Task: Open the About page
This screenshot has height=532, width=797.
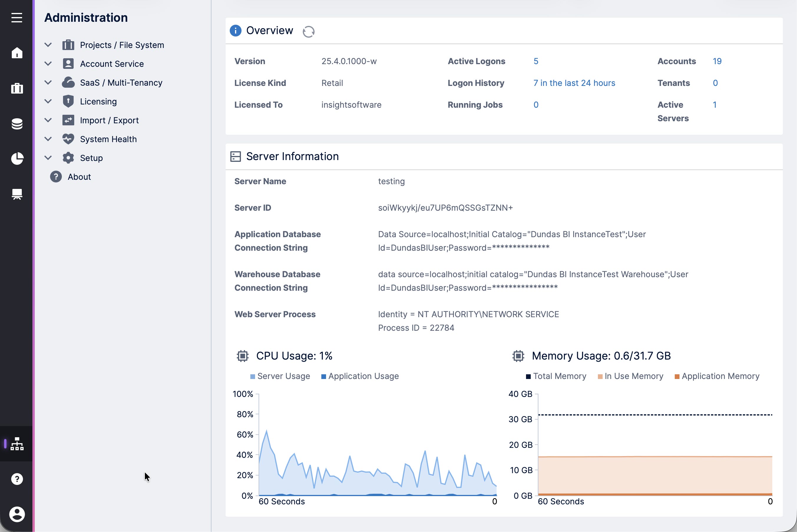Action: click(79, 177)
